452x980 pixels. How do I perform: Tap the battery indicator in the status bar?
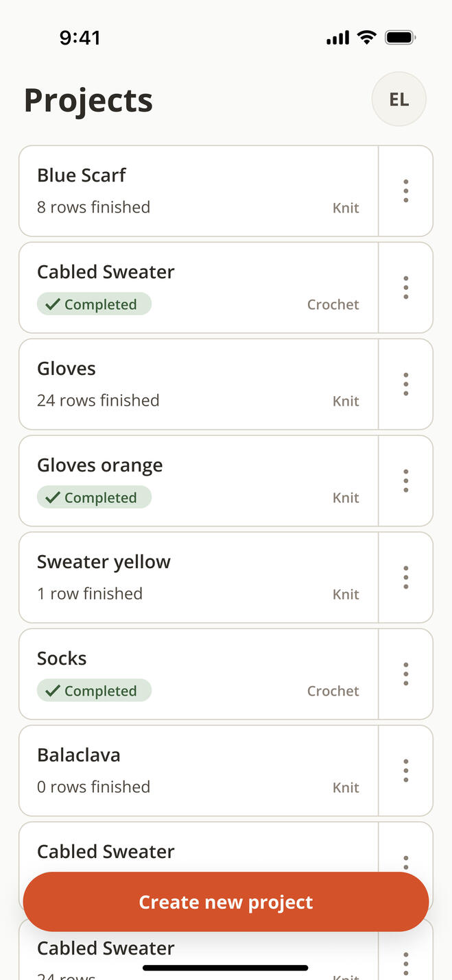[401, 38]
